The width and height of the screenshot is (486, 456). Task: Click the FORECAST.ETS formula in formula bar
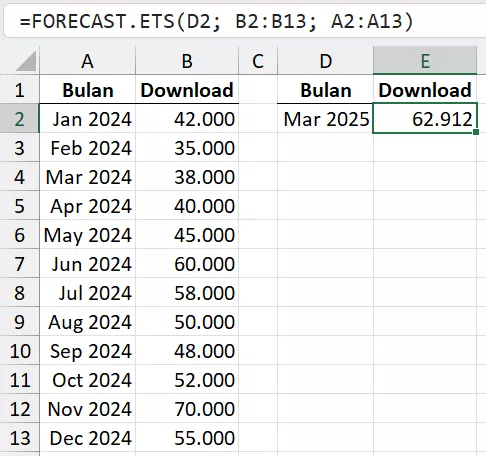(216, 22)
